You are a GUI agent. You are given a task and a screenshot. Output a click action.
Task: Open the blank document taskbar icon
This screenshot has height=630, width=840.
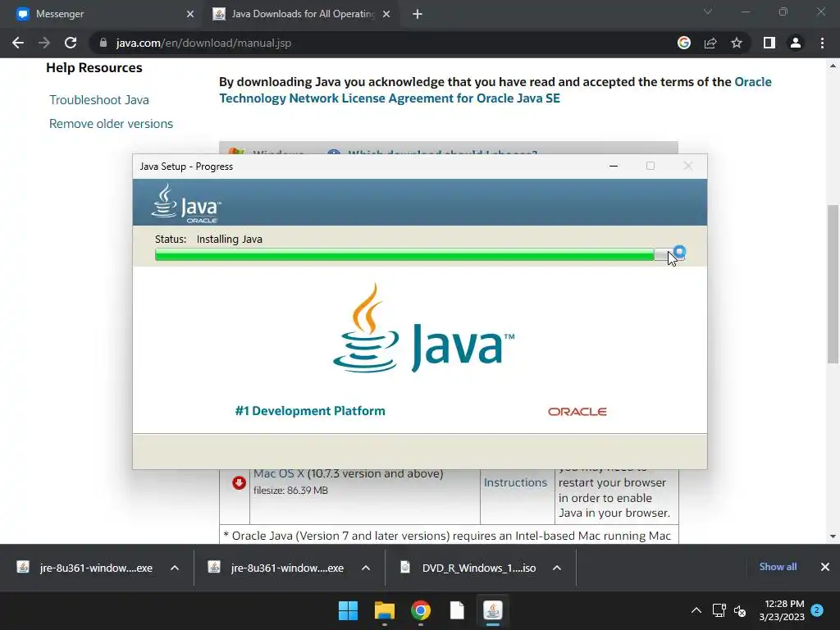point(457,610)
